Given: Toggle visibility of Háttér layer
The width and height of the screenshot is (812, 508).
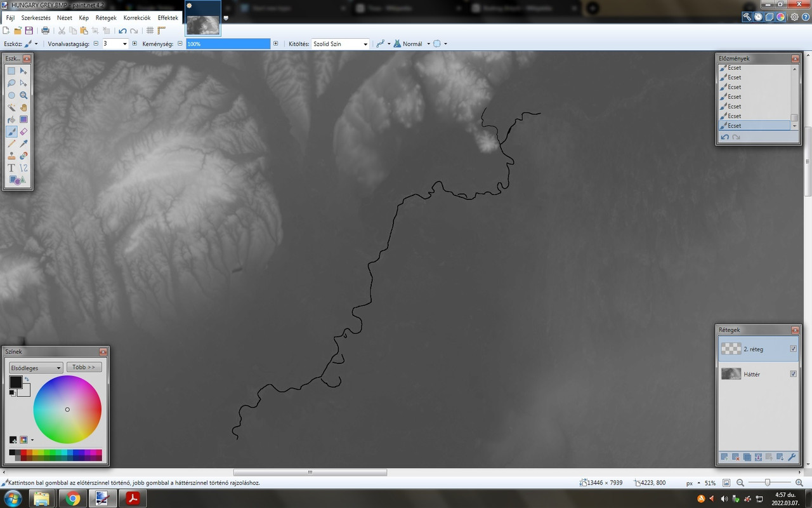Looking at the screenshot, I should click(x=793, y=374).
